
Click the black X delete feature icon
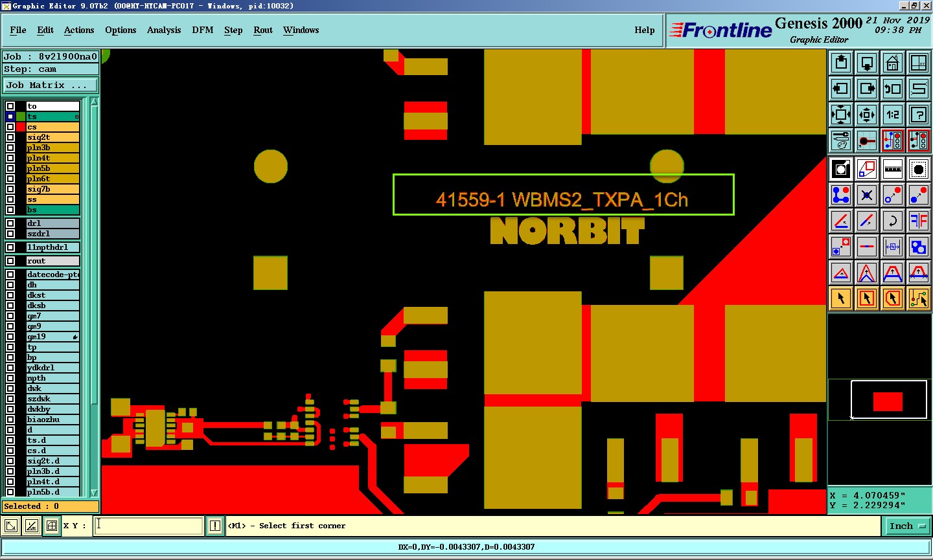coord(867,195)
